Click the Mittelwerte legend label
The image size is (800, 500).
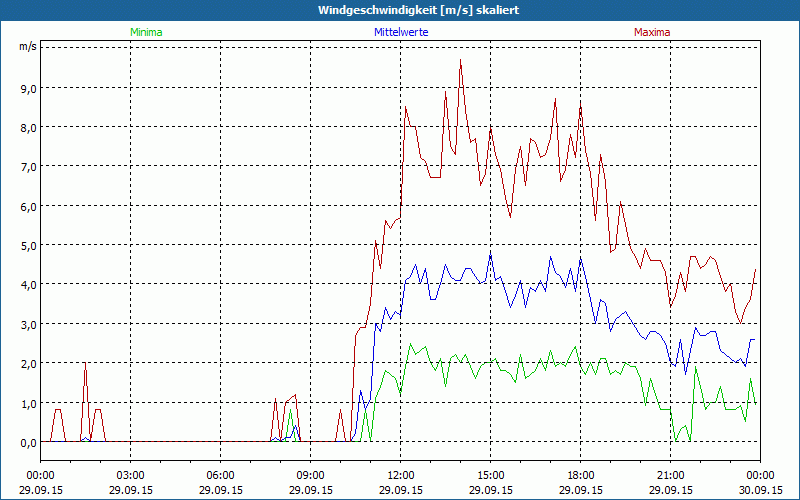401,32
